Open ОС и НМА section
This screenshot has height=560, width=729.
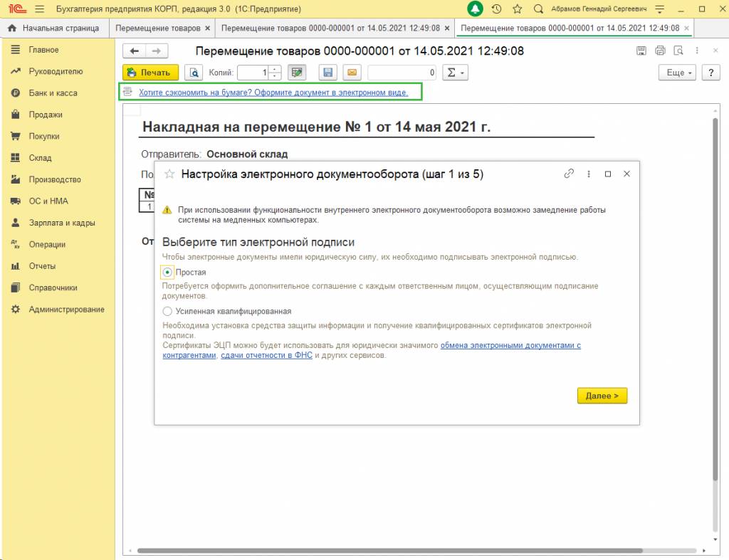click(x=48, y=201)
